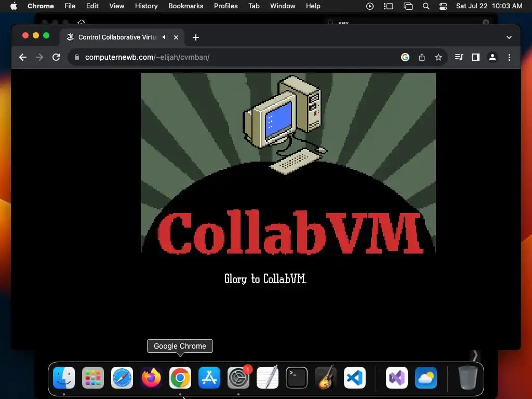The height and width of the screenshot is (399, 532).
Task: Share this page using the share icon
Action: tap(422, 57)
